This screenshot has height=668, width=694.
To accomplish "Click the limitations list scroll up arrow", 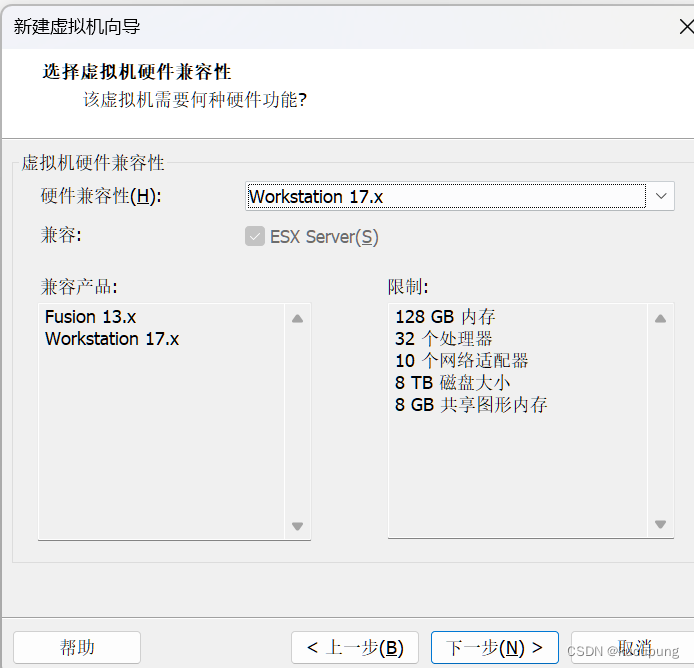I will click(x=660, y=319).
